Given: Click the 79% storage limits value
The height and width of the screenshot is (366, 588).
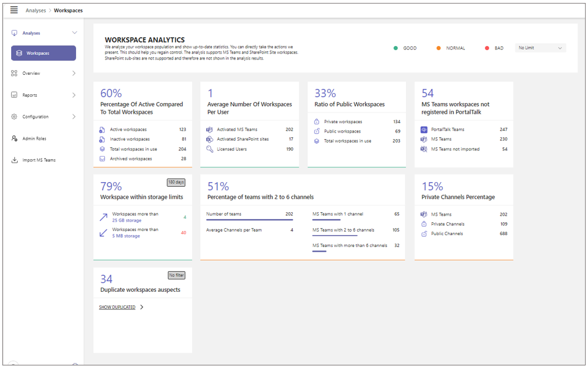Looking at the screenshot, I should (x=111, y=186).
